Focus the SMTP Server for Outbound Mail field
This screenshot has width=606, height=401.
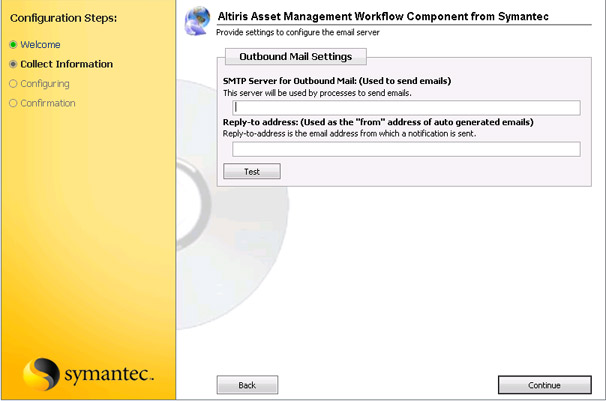tap(406, 108)
